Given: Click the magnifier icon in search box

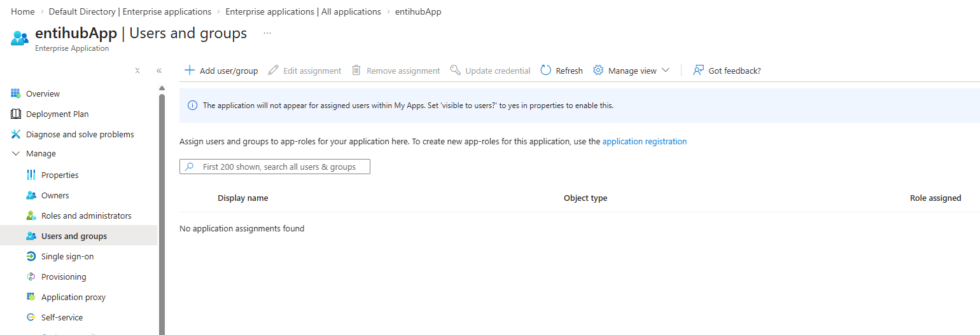Looking at the screenshot, I should point(189,167).
